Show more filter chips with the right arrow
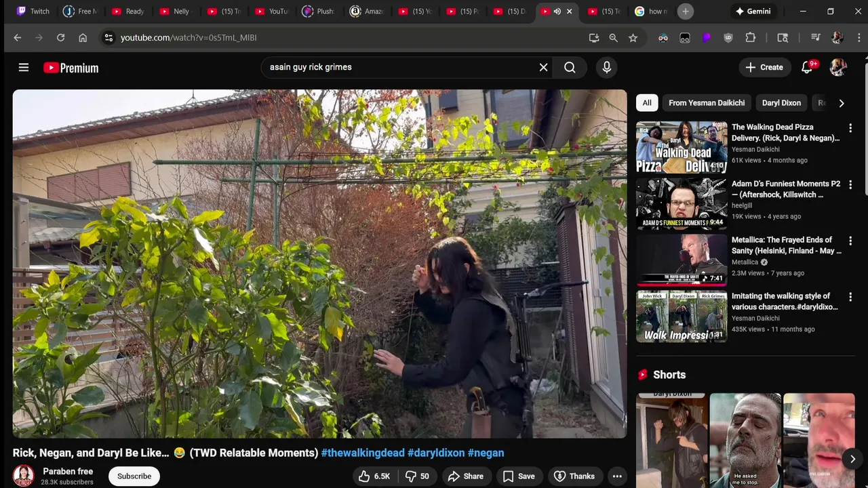Image resolution: width=868 pixels, height=488 pixels. pyautogui.click(x=842, y=103)
